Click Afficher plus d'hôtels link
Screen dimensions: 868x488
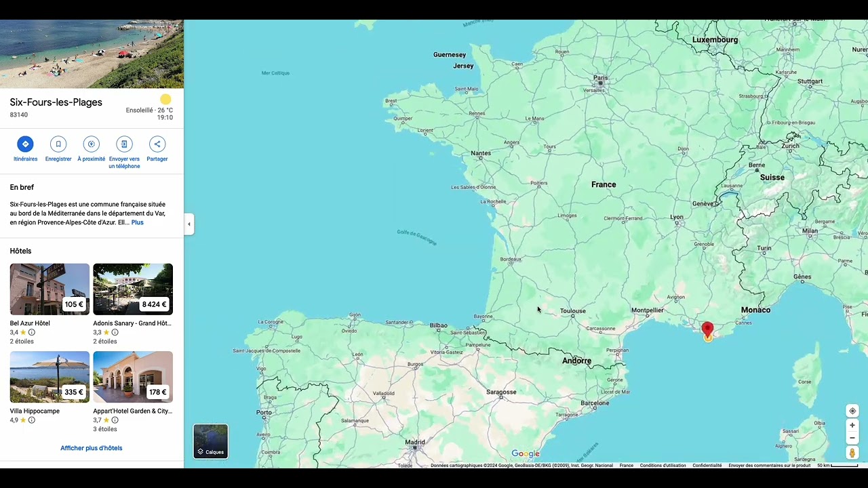[x=91, y=448]
